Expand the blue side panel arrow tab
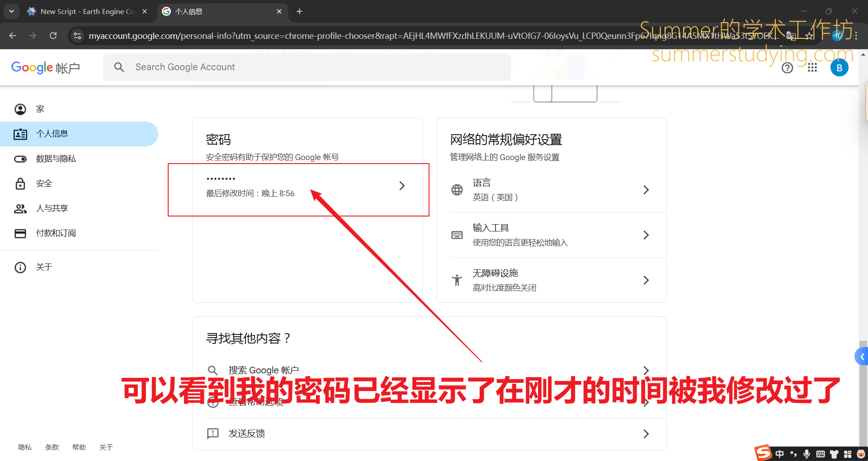Viewport: 868px width, 461px height. [862, 357]
